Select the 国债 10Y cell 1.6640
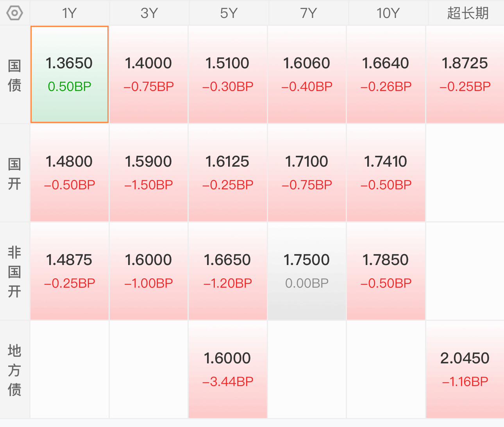The image size is (504, 427). [386, 75]
